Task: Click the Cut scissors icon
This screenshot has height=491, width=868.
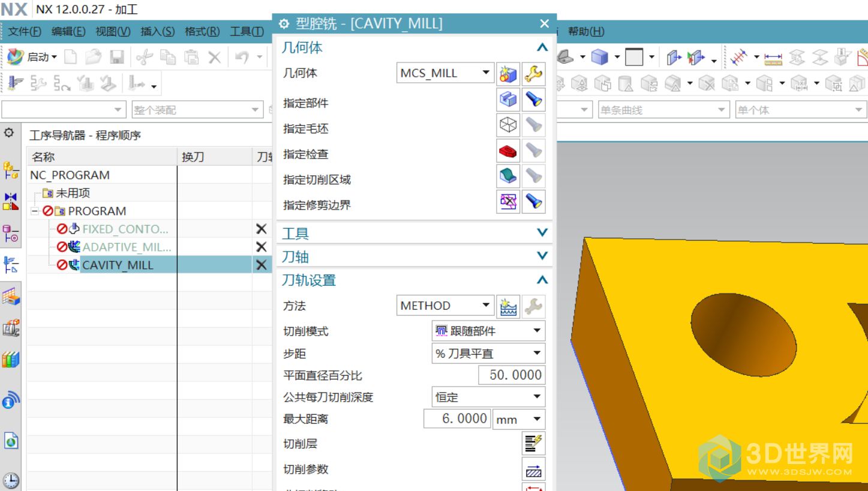Action: click(x=145, y=57)
